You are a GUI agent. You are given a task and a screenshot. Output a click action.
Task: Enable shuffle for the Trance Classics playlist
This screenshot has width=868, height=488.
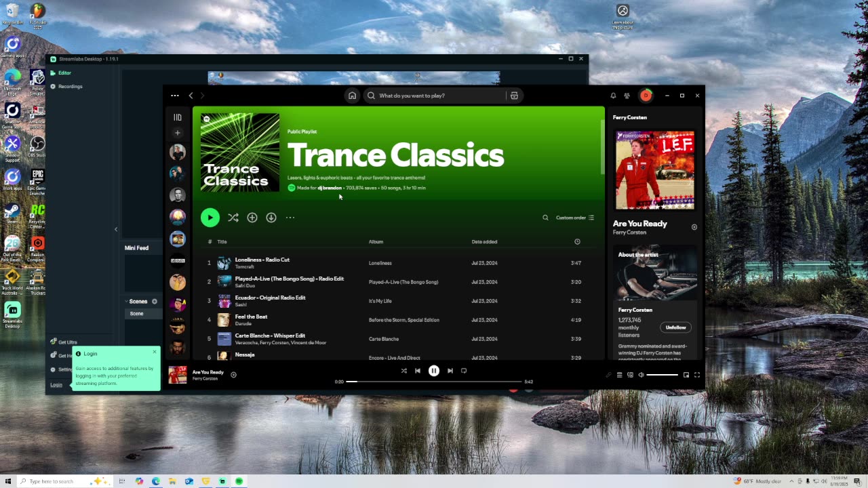pos(233,218)
